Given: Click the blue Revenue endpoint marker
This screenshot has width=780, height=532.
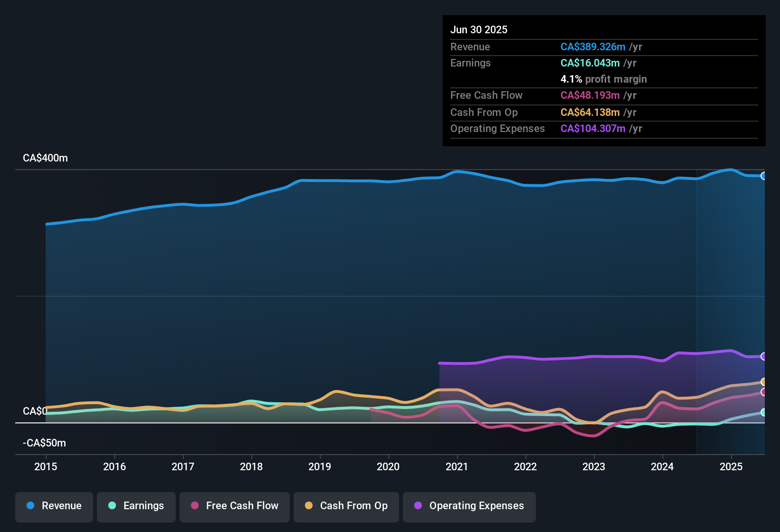Looking at the screenshot, I should [x=764, y=176].
